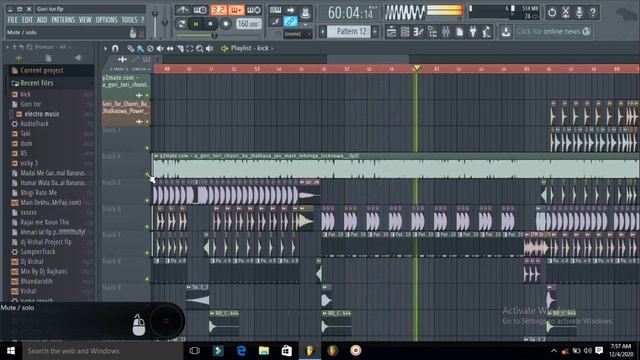The image size is (640, 360).
Task: Open the snap (none) selector dropdown
Action: tap(298, 34)
